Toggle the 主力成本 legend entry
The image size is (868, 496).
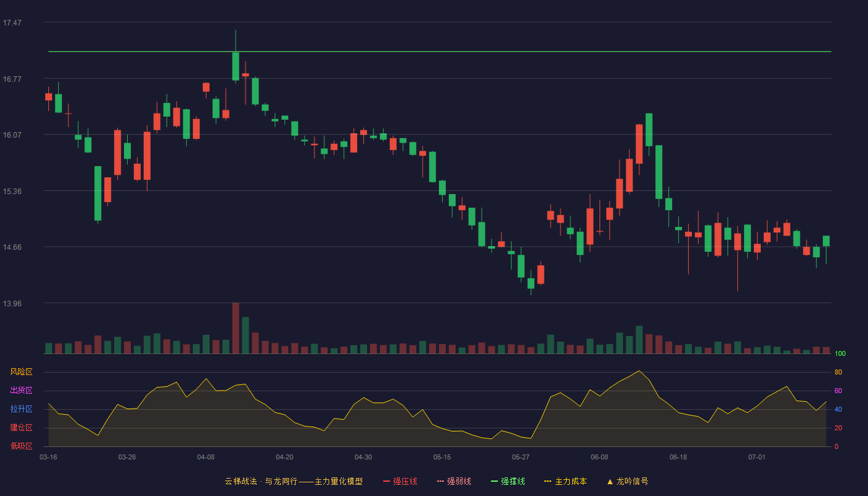565,481
